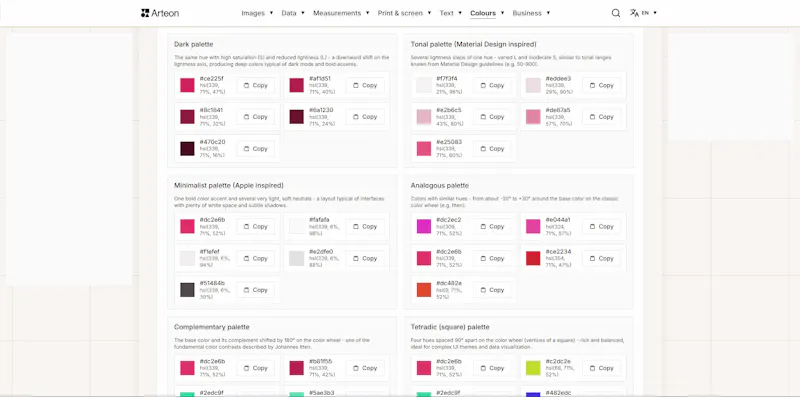This screenshot has height=397, width=800.
Task: Open the search magnifier icon
Action: coord(616,13)
